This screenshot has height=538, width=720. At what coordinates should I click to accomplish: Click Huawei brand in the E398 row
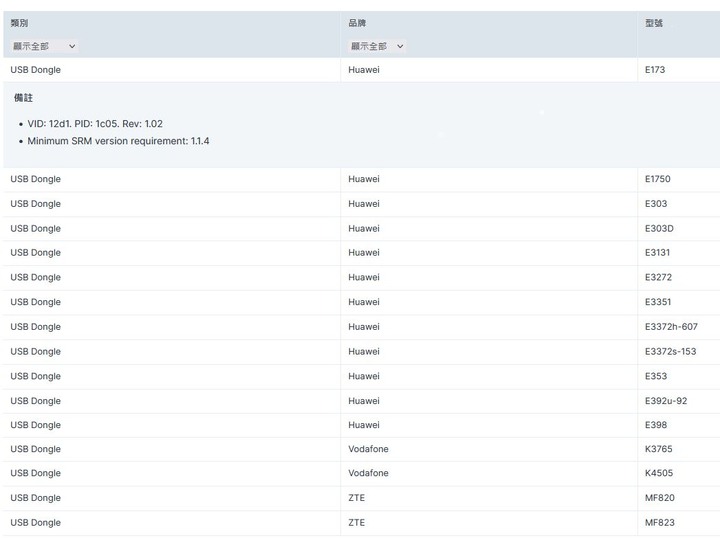click(x=364, y=425)
